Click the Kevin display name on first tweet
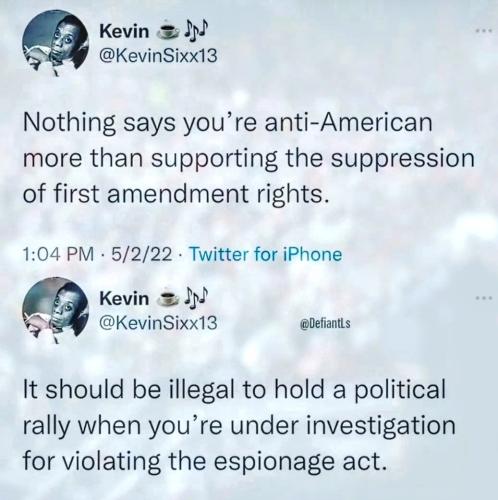The width and height of the screenshot is (498, 500). tap(124, 32)
